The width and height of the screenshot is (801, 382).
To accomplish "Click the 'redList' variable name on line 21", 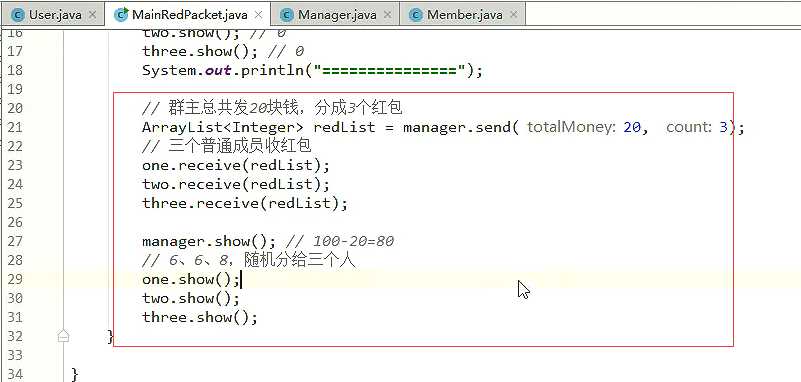I will click(345, 127).
